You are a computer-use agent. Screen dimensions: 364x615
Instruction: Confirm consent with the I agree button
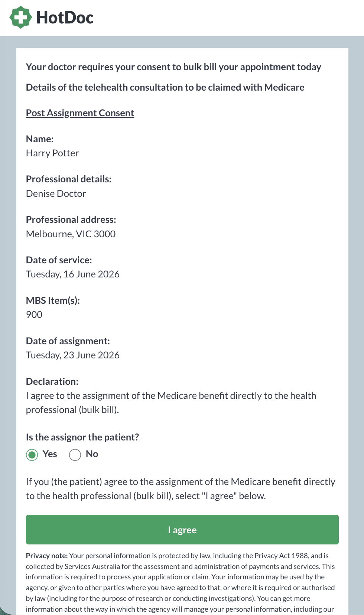pyautogui.click(x=182, y=530)
